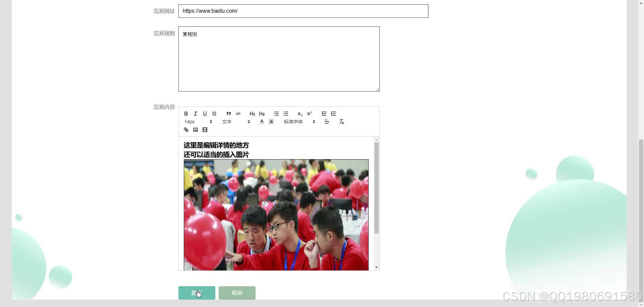Open the insert link tool

186,130
